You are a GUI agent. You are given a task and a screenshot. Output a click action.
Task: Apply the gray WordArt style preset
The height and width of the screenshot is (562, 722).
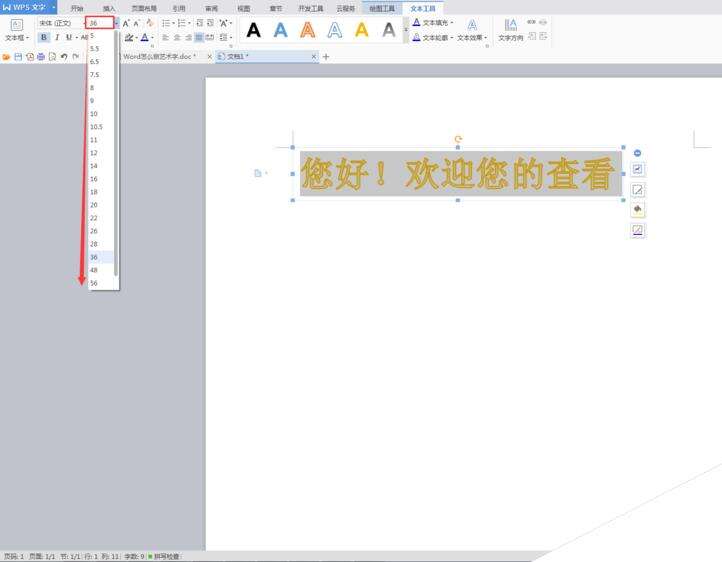389,30
